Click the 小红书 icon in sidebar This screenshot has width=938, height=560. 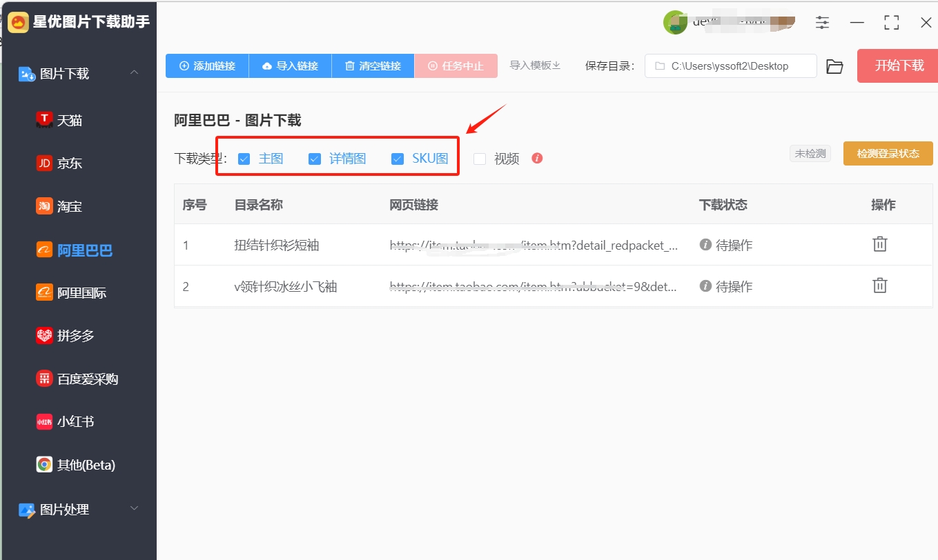point(44,422)
